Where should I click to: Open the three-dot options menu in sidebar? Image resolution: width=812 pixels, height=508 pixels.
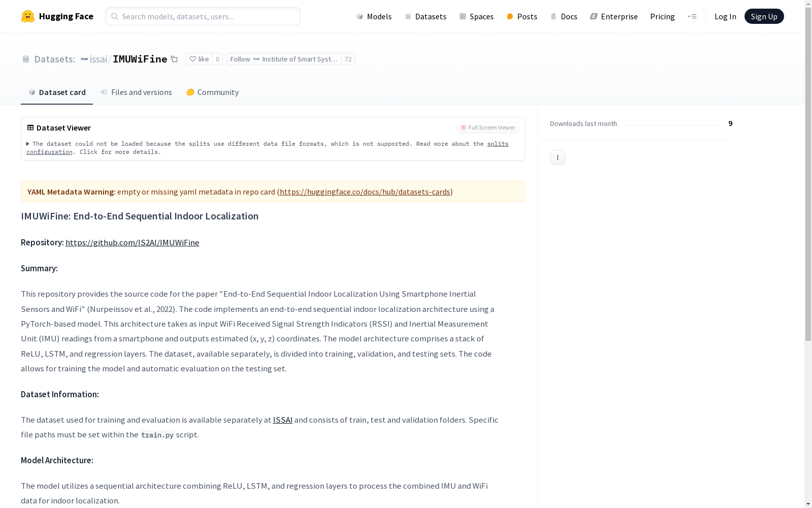coord(558,157)
